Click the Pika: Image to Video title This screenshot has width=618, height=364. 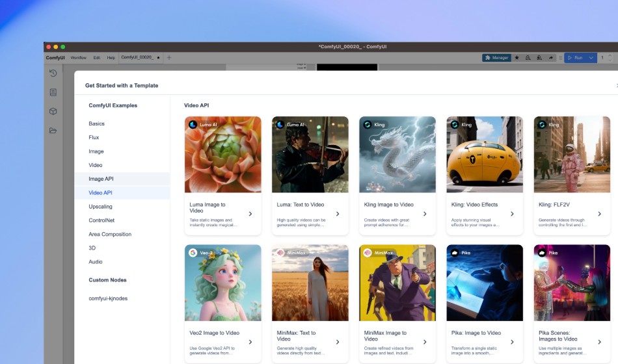pos(476,333)
